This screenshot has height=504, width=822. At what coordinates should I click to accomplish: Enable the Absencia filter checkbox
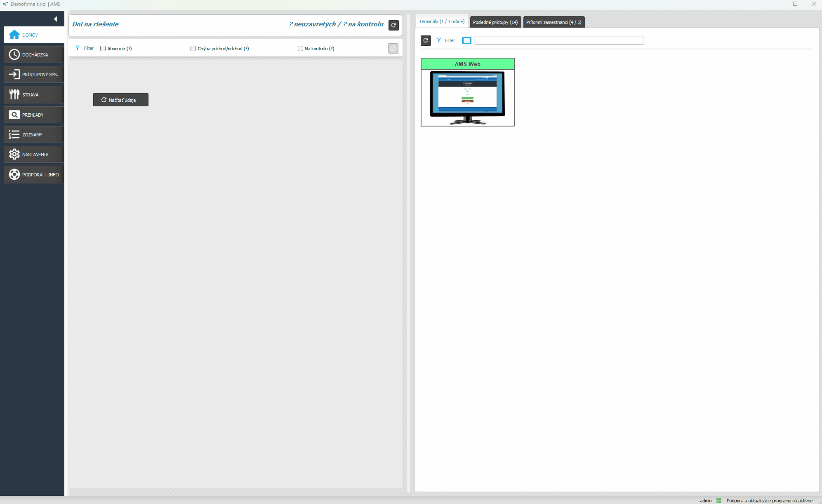(103, 49)
